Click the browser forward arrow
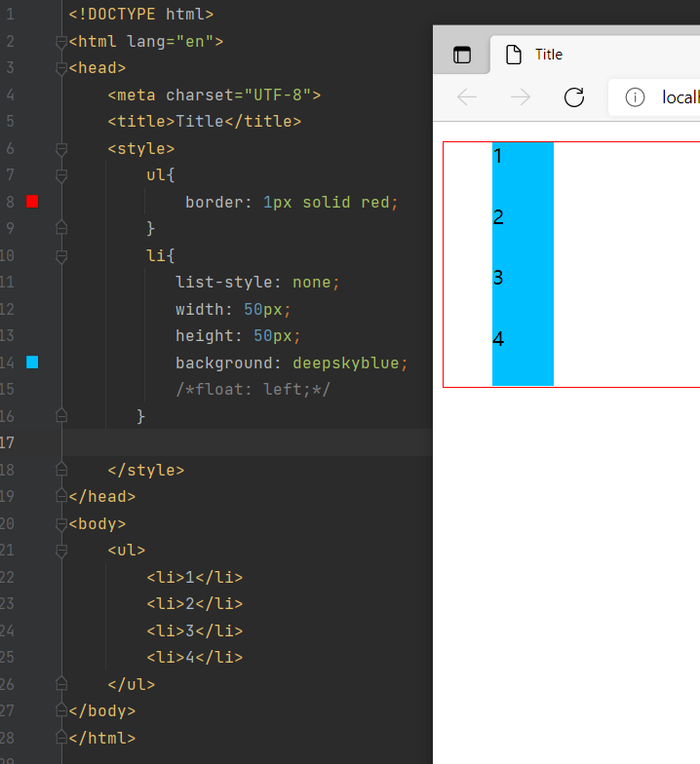 click(521, 97)
